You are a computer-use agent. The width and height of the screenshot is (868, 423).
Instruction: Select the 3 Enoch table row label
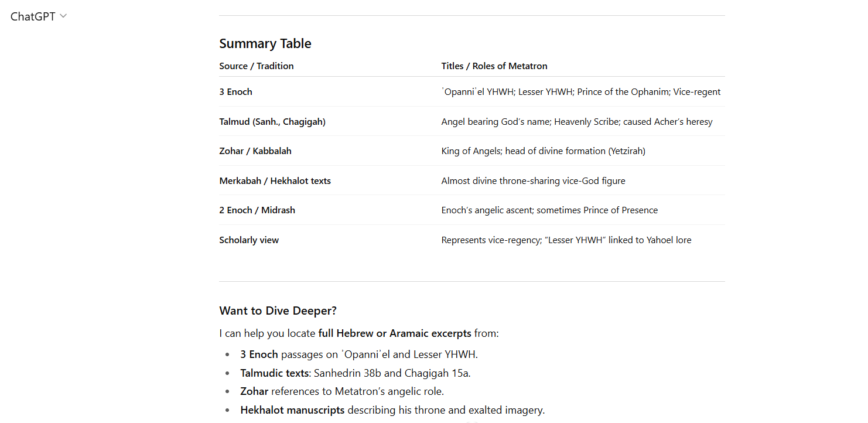(x=235, y=91)
